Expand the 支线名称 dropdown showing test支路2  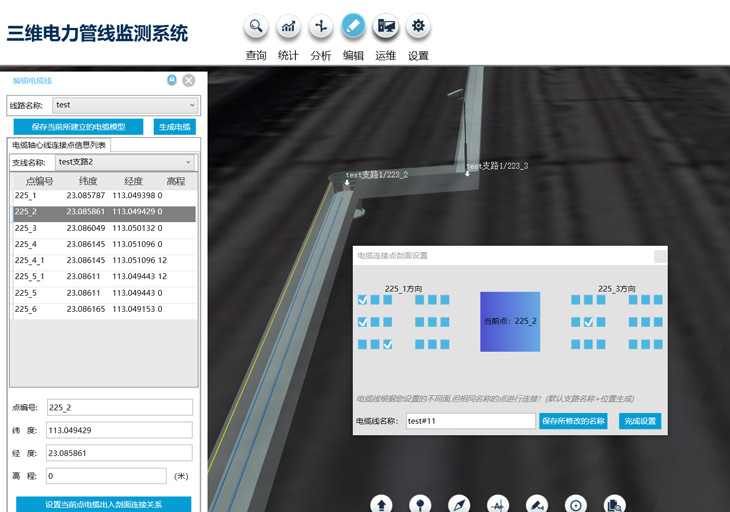click(x=125, y=162)
